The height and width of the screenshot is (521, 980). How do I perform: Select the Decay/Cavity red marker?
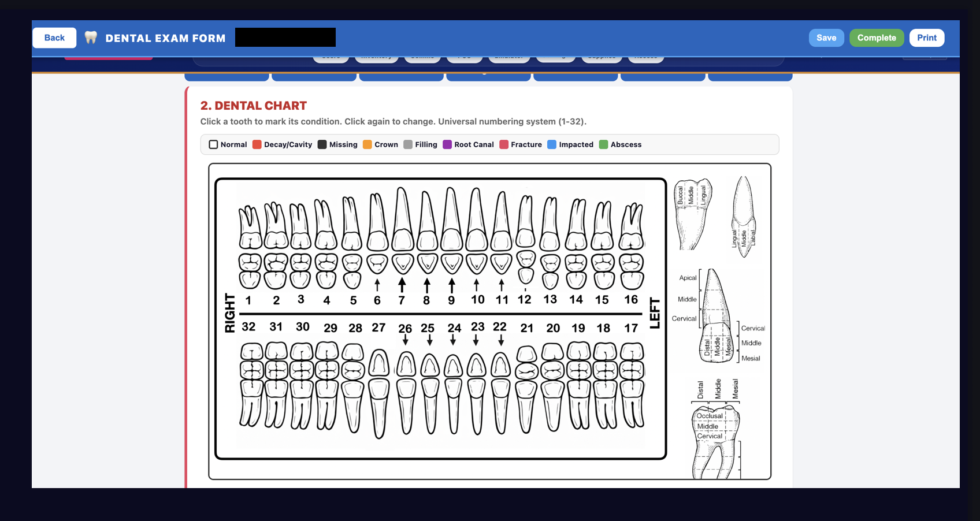[x=257, y=144]
